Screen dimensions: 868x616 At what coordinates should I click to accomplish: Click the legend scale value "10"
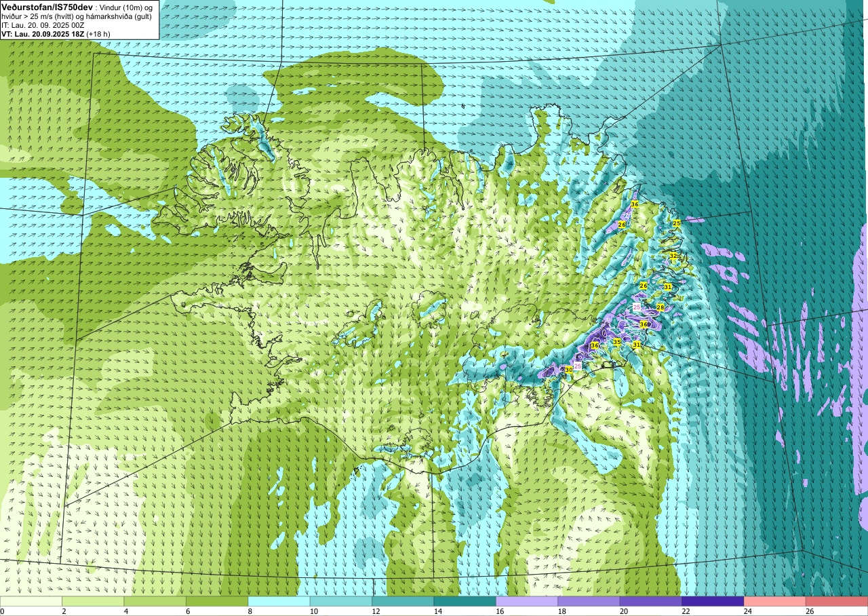[x=313, y=611]
